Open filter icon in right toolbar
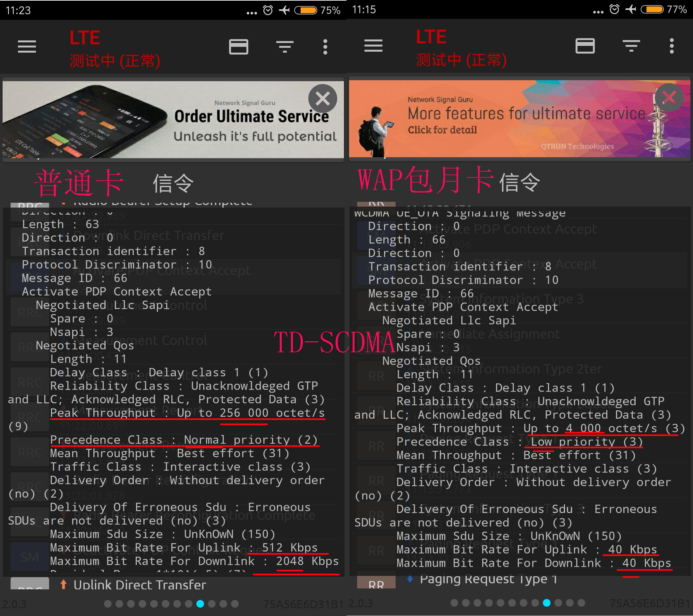Screen dimensions: 693x616 (x=631, y=46)
